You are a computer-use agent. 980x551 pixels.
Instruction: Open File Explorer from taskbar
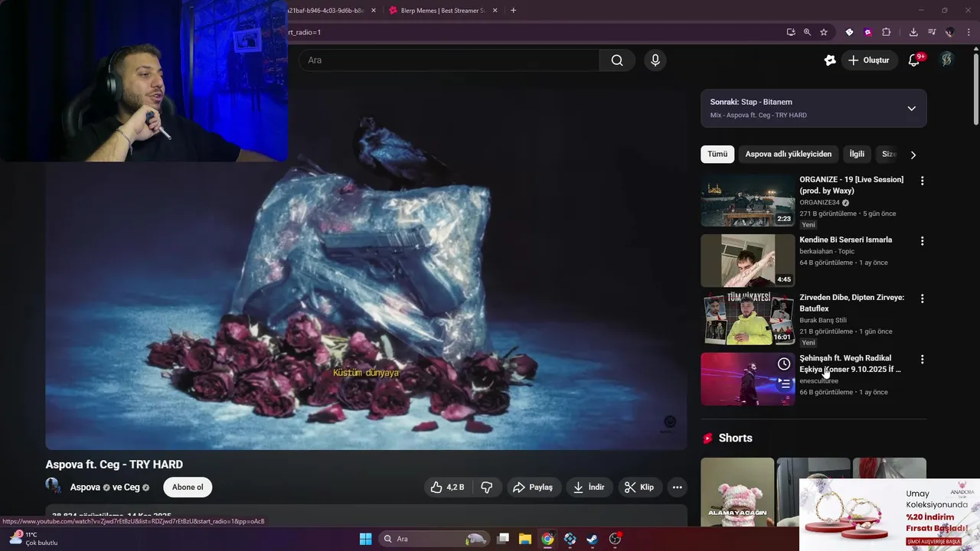(525, 539)
